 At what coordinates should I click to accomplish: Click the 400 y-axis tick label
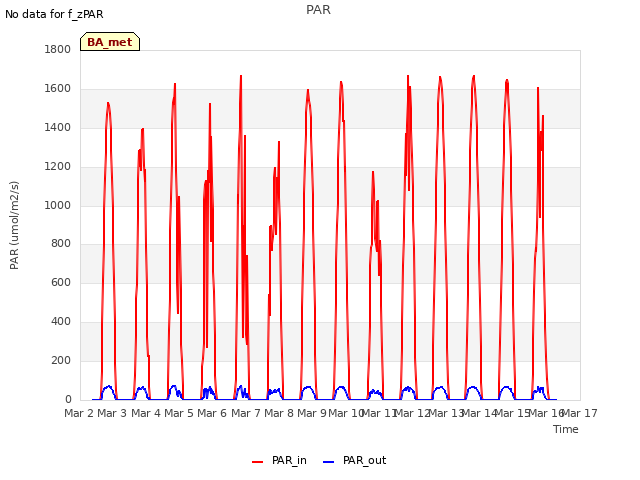point(61,322)
